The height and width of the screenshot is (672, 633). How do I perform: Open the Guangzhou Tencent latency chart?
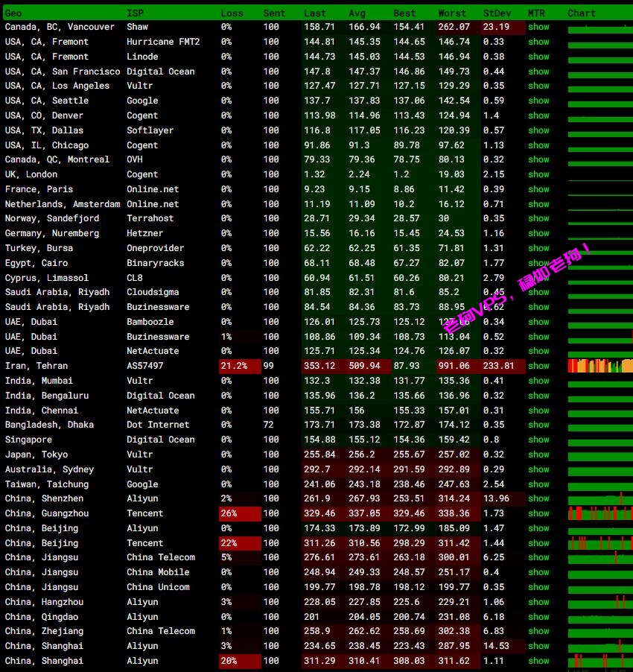click(x=600, y=513)
